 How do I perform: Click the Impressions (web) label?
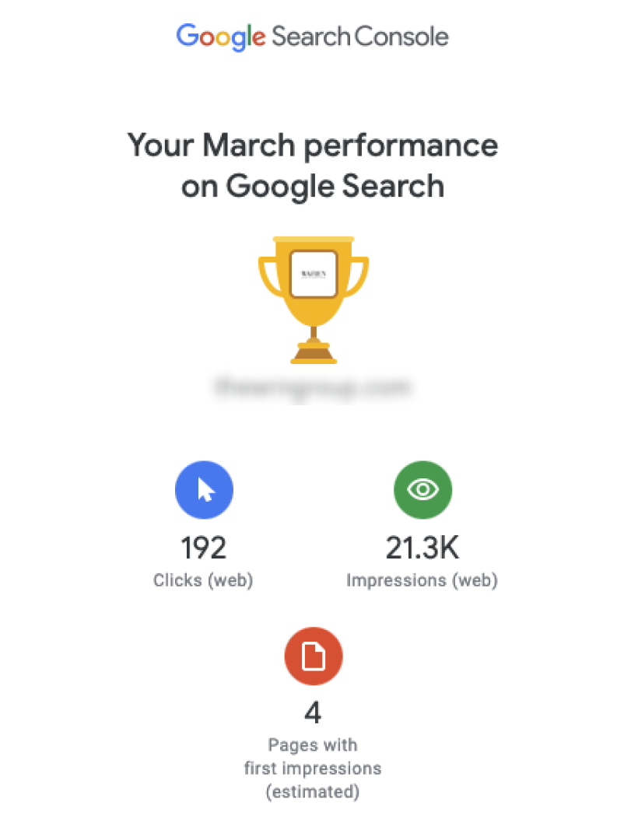click(422, 580)
